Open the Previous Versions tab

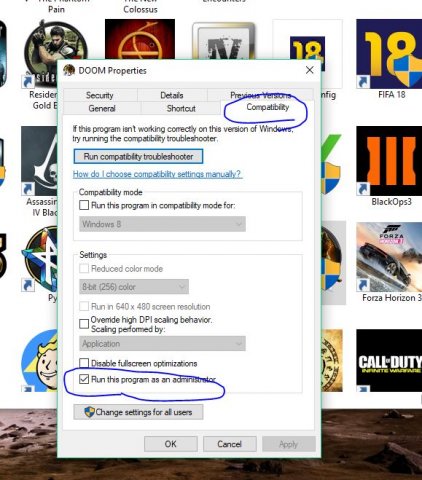[261, 95]
